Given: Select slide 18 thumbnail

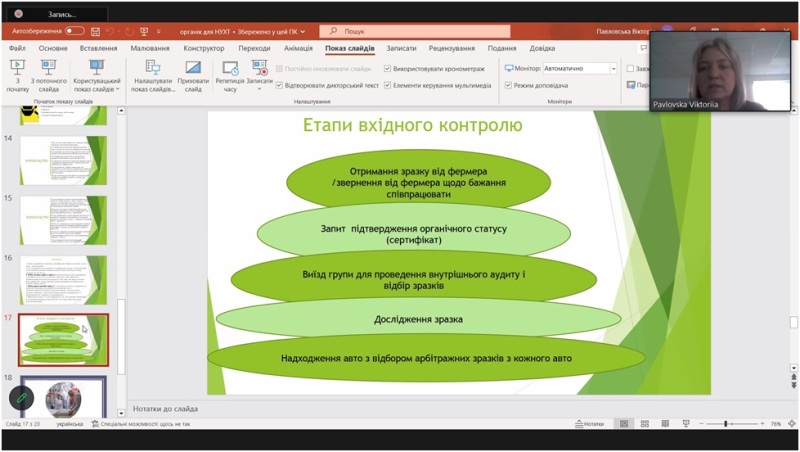Looking at the screenshot, I should pos(63,397).
